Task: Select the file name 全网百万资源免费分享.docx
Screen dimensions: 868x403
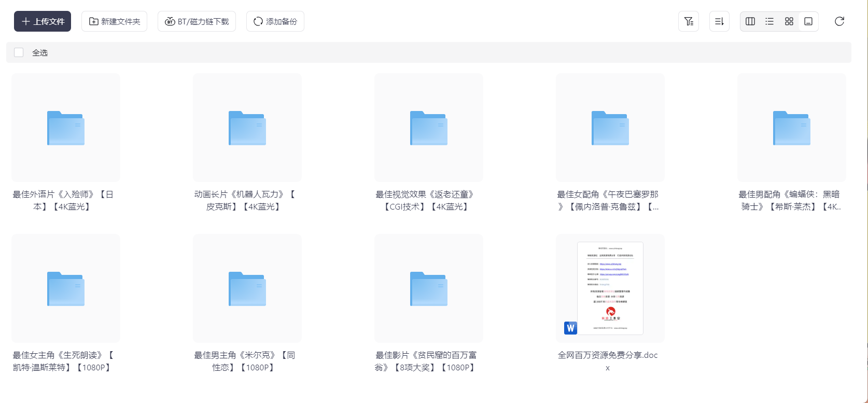Action: [608, 362]
